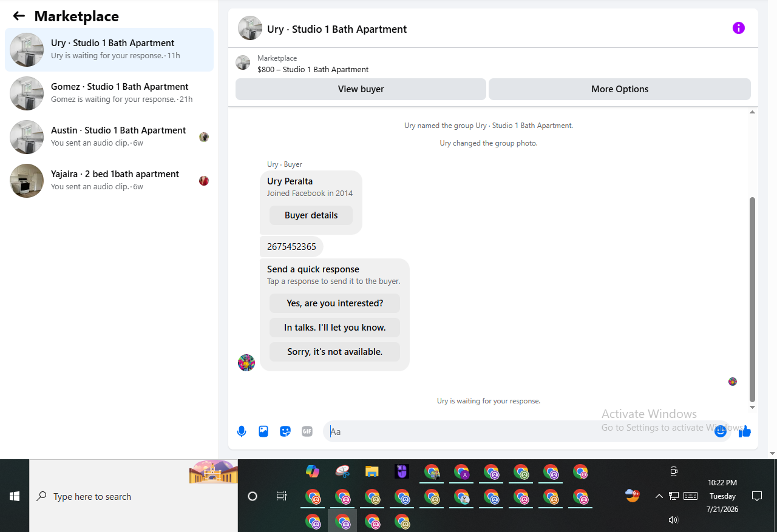Viewport: 777px width, 532px height.
Task: Click 'Joined Facebook in 2014' text
Action: 310,193
